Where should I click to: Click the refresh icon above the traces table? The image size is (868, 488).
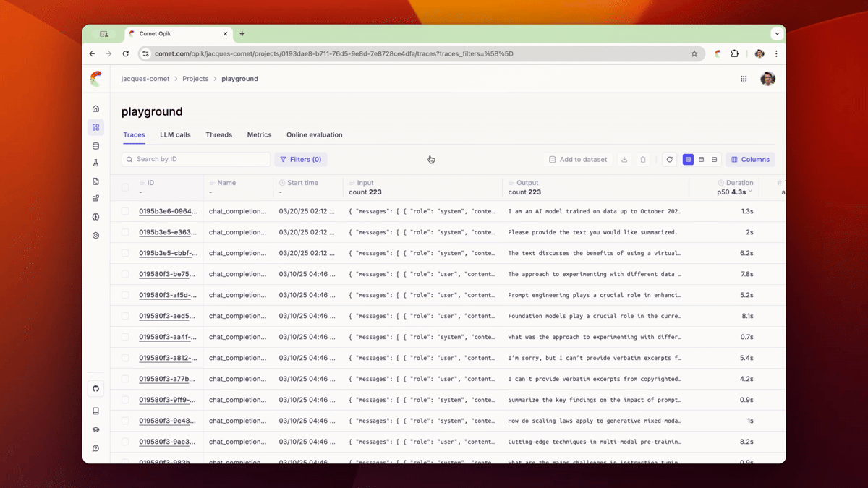669,160
